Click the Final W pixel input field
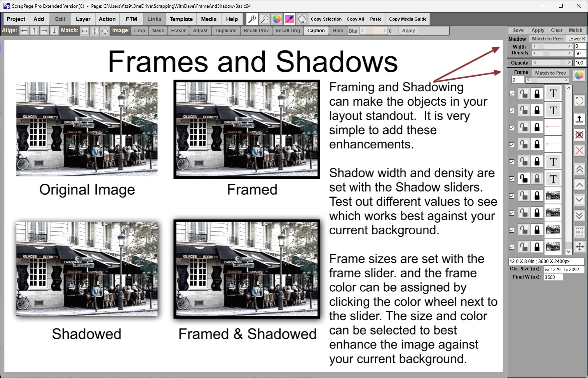The image size is (588, 378). coord(553,277)
